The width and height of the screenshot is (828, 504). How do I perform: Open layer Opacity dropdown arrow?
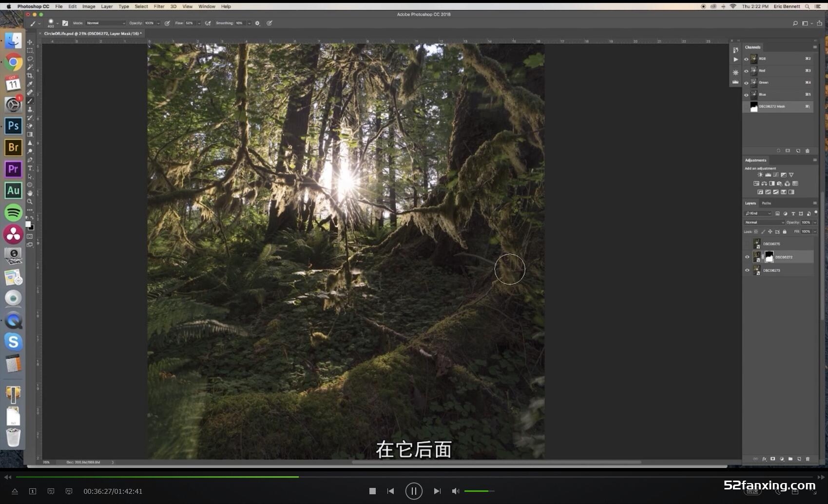click(815, 223)
